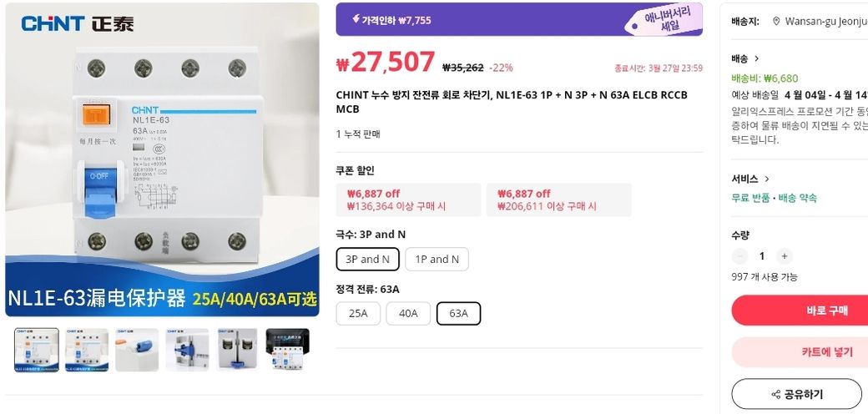Choose the 40A rated current option
This screenshot has height=414, width=868.
coord(408,313)
